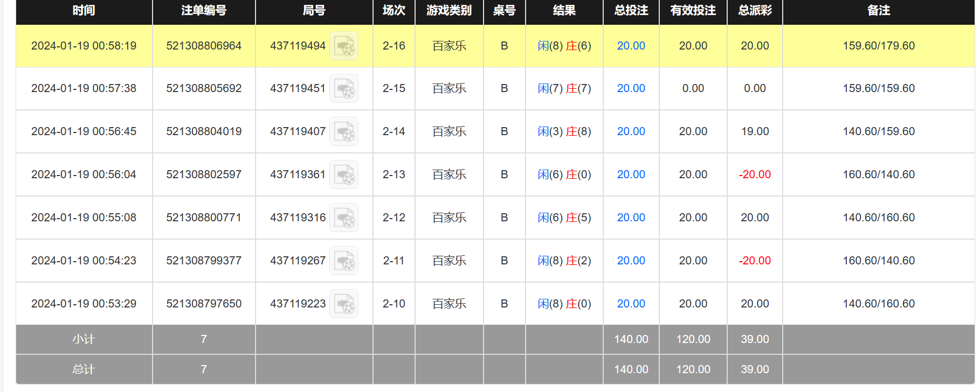This screenshot has height=392, width=980.
Task: Click red payout -20.00 in round 2-11
Action: 755,261
